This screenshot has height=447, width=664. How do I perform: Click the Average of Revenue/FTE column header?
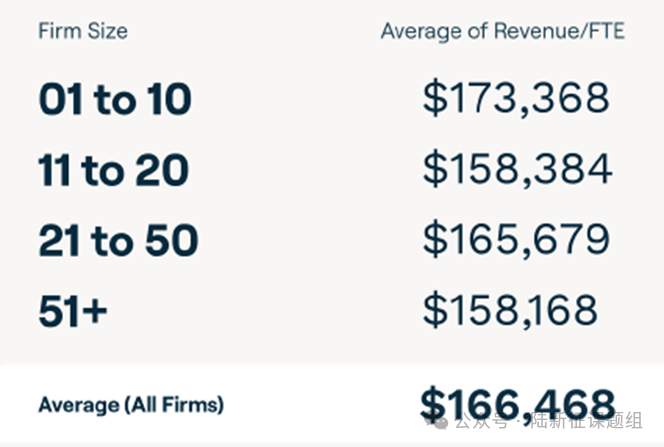pyautogui.click(x=502, y=30)
